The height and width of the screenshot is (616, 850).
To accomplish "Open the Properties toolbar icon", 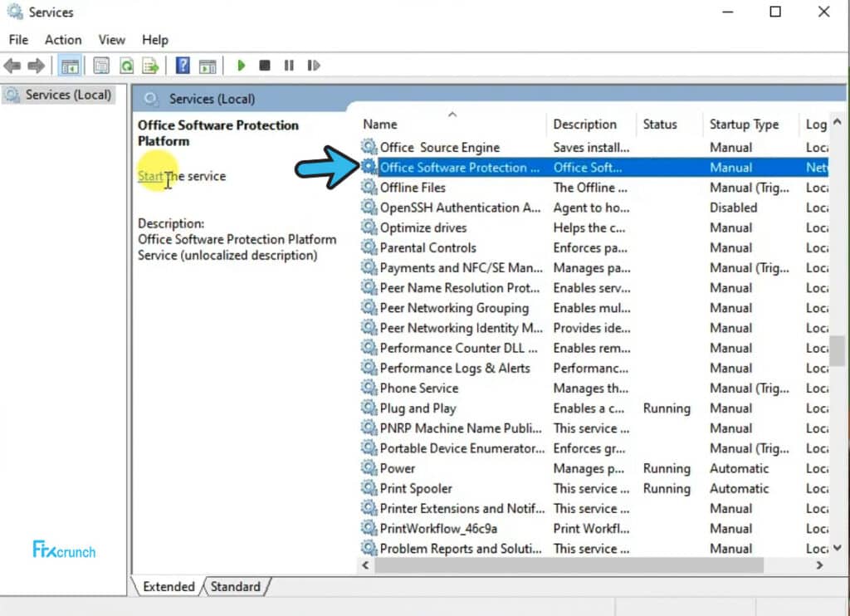I will pyautogui.click(x=100, y=66).
